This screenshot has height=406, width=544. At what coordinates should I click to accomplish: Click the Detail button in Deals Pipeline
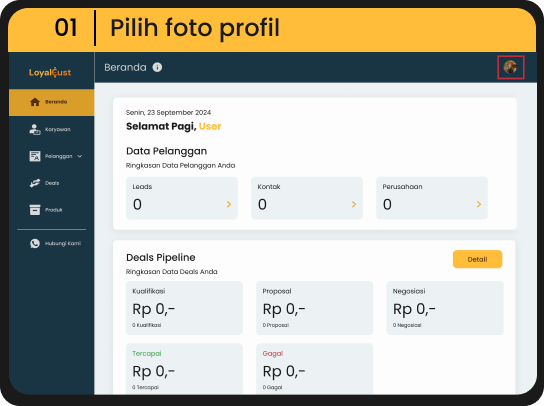coord(477,259)
